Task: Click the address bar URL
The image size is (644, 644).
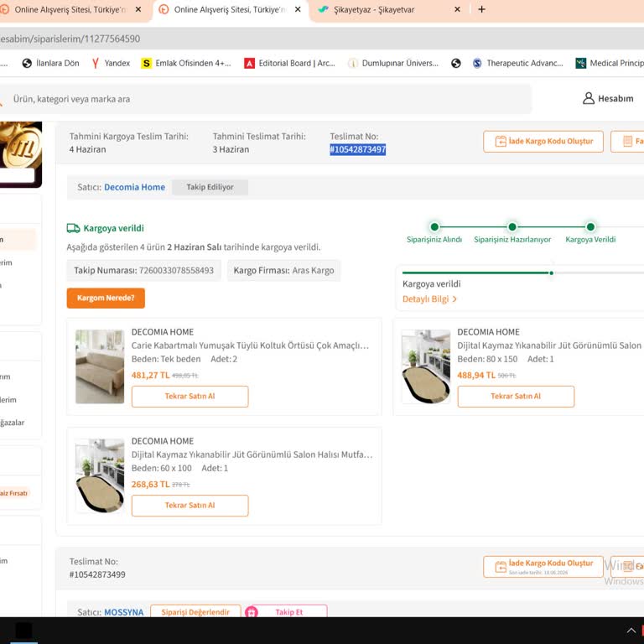Action: [70, 39]
